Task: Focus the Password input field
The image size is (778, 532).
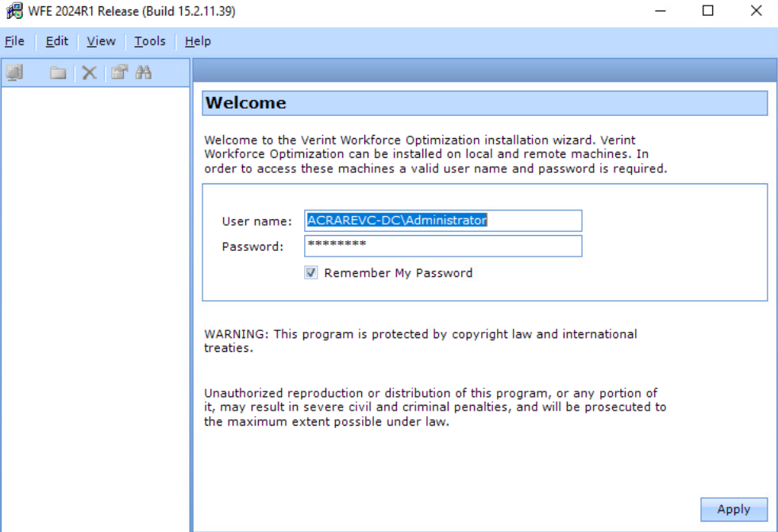Action: tap(443, 246)
